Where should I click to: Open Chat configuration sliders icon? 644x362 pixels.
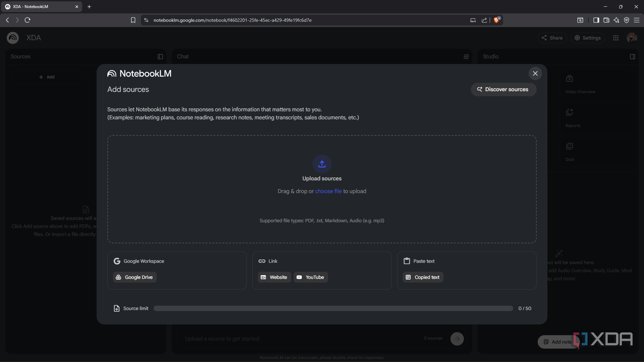[x=466, y=57]
